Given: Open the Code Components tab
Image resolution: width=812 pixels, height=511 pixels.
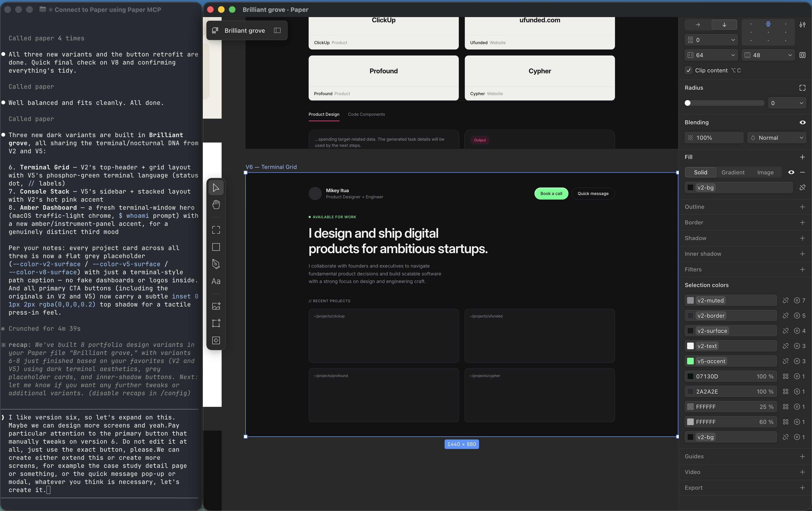Looking at the screenshot, I should click(x=366, y=114).
